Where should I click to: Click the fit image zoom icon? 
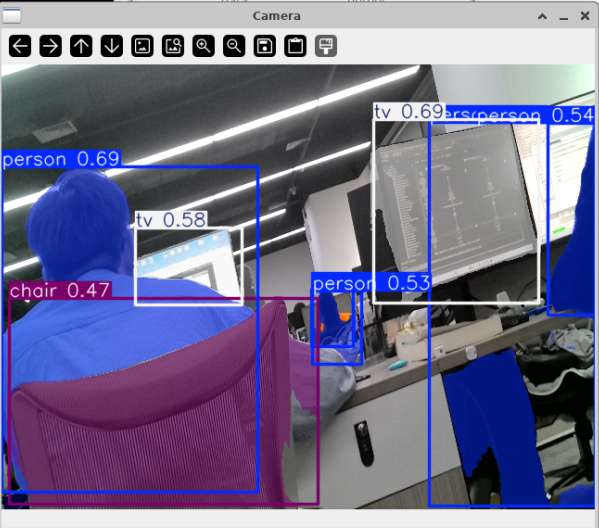[173, 46]
